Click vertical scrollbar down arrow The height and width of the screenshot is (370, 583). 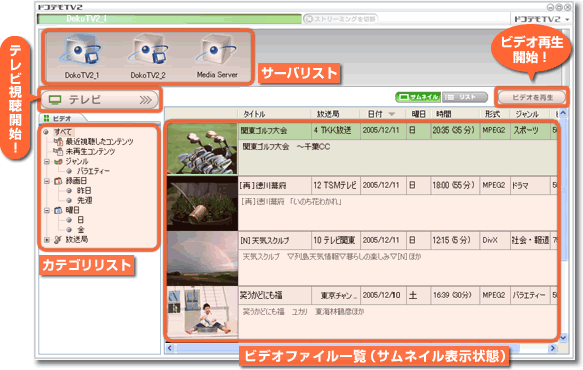(563, 338)
